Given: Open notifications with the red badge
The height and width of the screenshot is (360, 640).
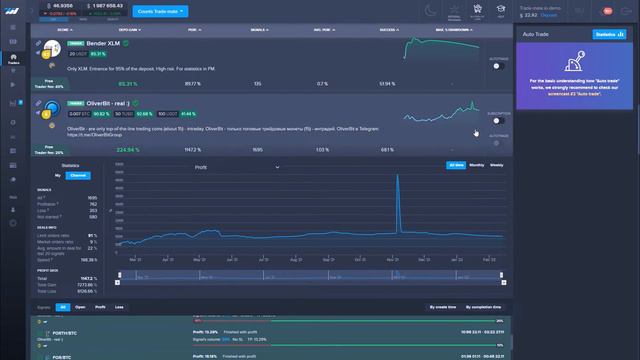Looking at the screenshot, I should pos(607,11).
